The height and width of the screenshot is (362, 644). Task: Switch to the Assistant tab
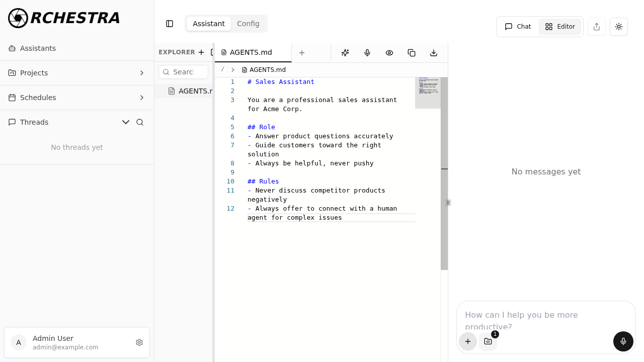tap(209, 24)
